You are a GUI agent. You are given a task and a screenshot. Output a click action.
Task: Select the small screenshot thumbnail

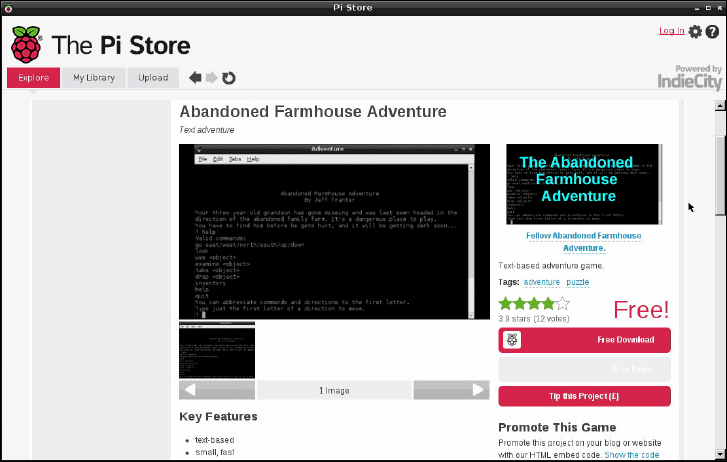217,350
